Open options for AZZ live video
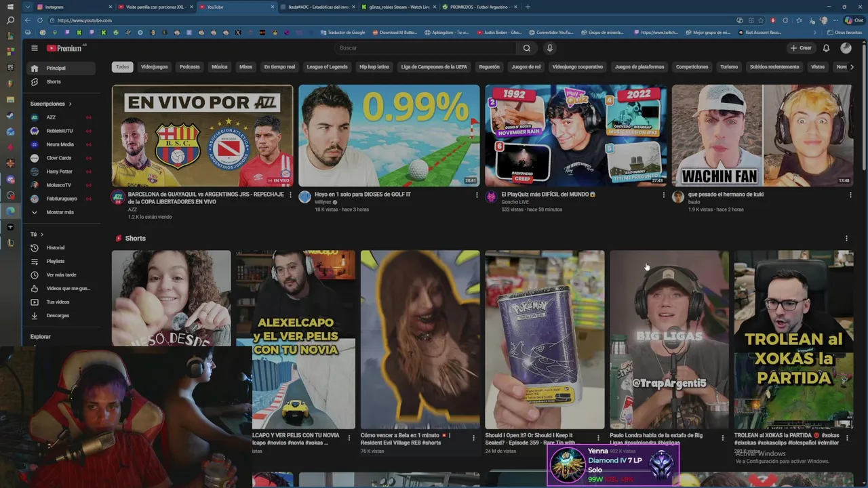This screenshot has height=488, width=868. [290, 195]
